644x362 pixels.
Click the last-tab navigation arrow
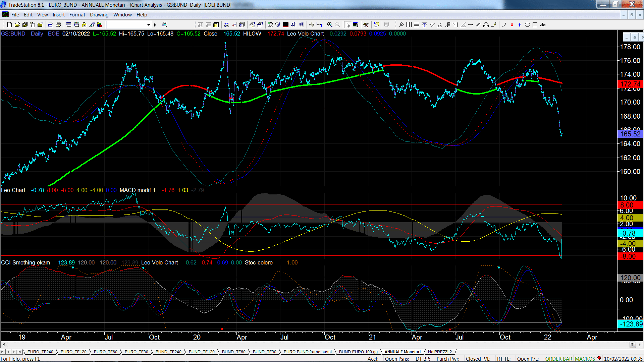coord(20,352)
